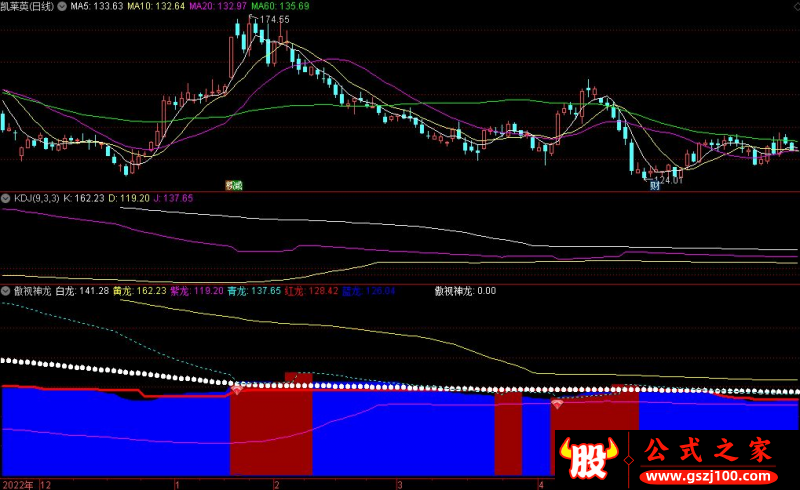Viewport: 800px width, 490px height.
Task: Click the month 2 time axis marker
Action: pos(277,484)
